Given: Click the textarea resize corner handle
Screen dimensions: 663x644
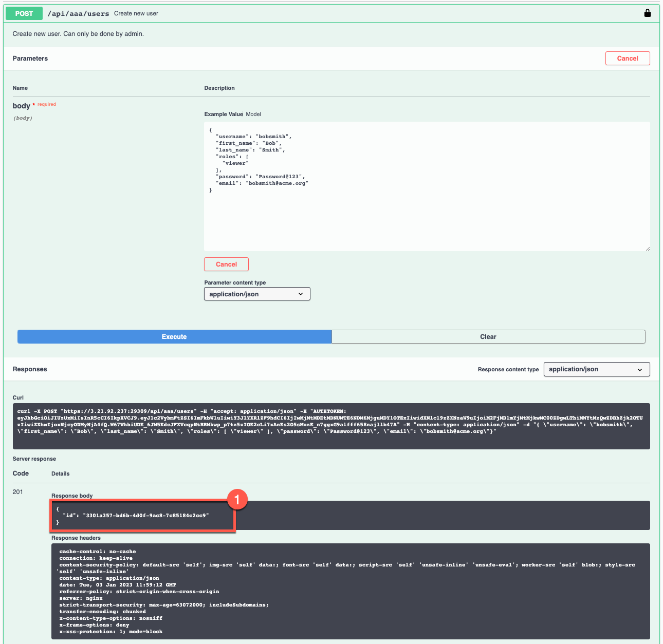Looking at the screenshot, I should click(647, 248).
